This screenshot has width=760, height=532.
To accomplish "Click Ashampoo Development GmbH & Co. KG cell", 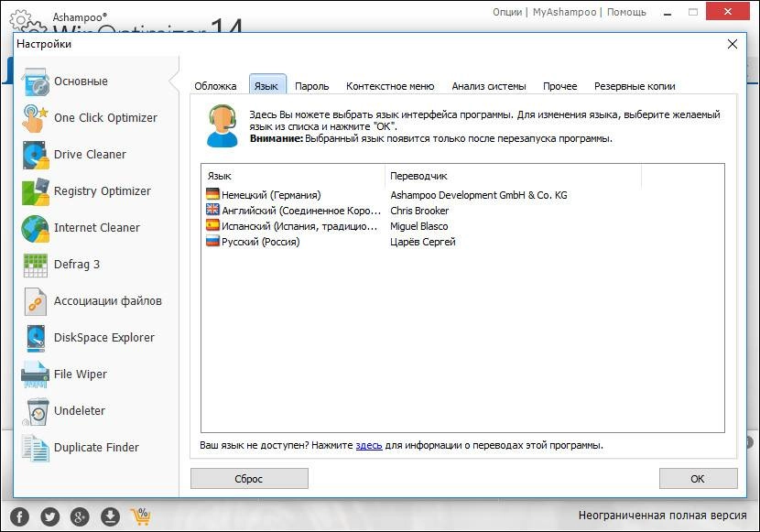I will (478, 195).
